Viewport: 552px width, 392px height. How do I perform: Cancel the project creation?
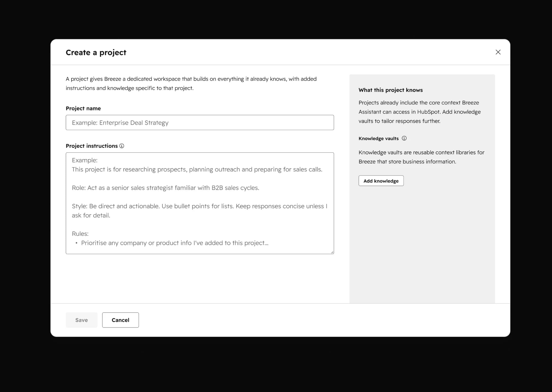click(x=120, y=320)
